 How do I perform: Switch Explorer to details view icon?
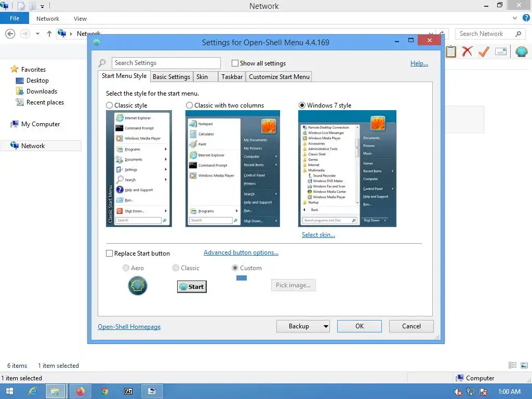tap(512, 365)
